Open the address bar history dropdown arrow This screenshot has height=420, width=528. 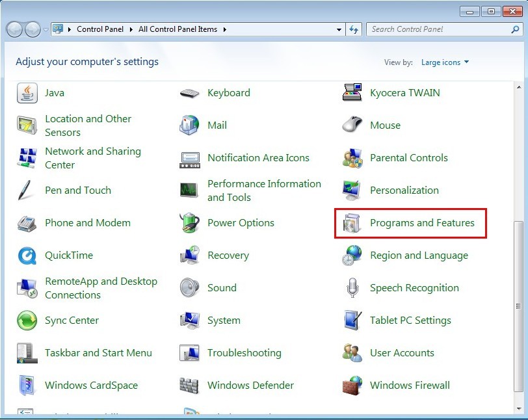click(339, 29)
